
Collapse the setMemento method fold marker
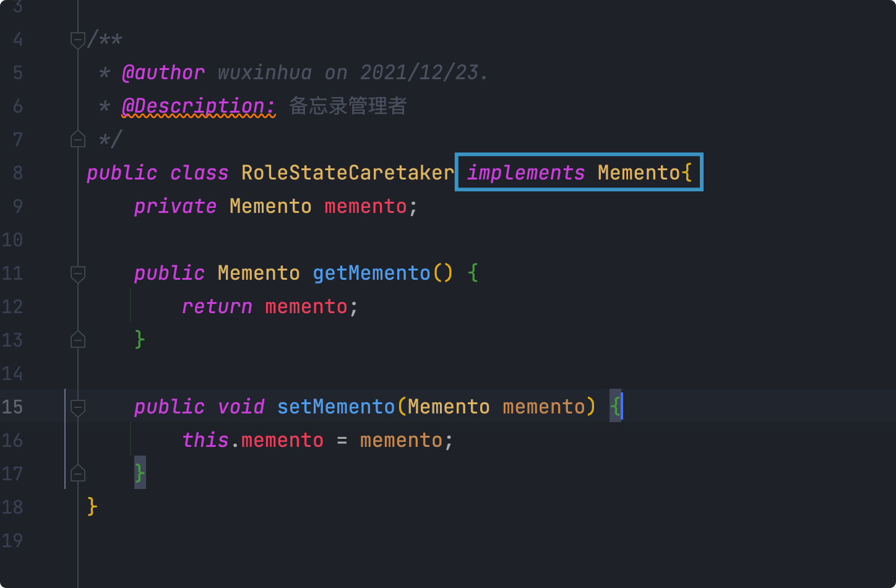[x=78, y=407]
